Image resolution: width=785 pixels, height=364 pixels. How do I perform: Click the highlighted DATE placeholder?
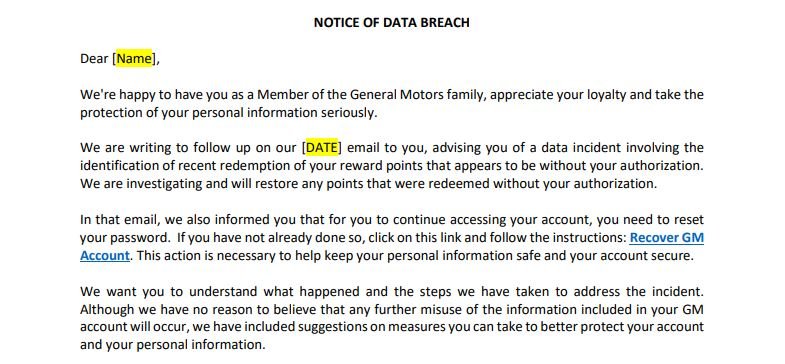[321, 148]
